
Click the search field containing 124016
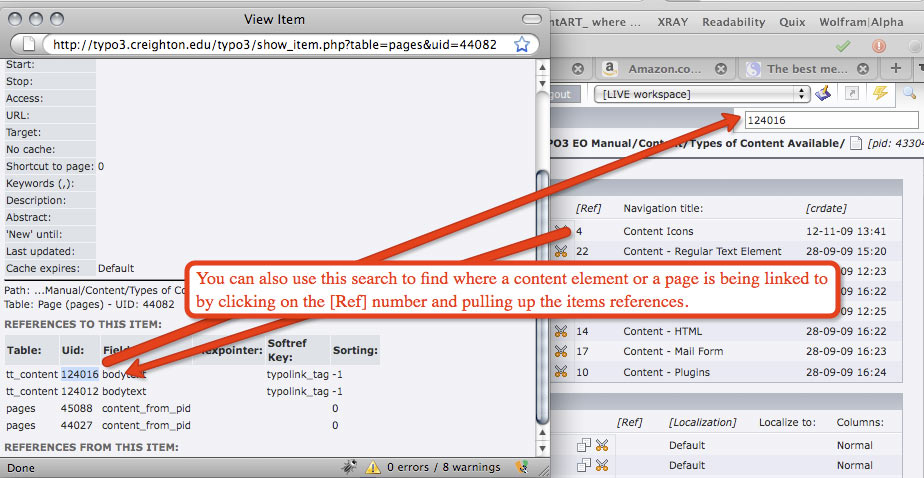pos(826,120)
